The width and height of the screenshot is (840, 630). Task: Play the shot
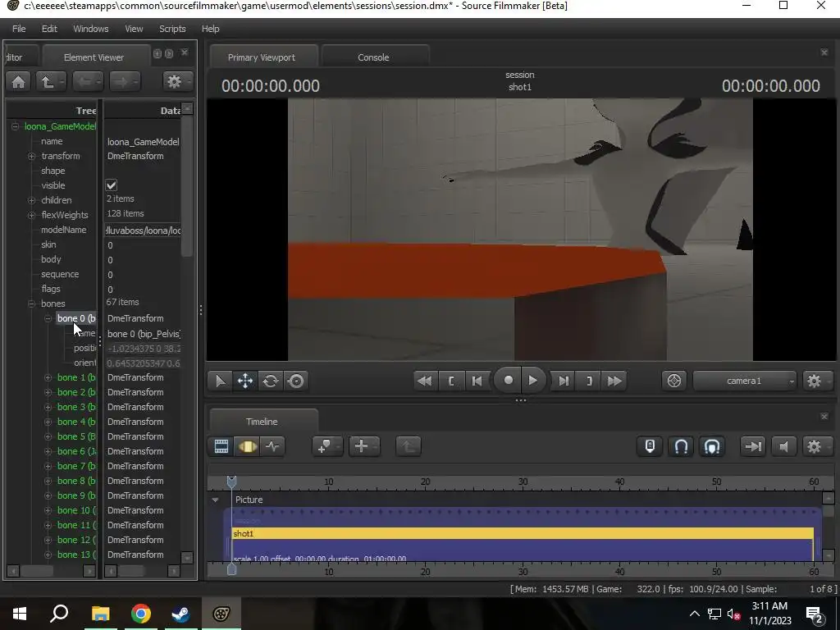532,381
